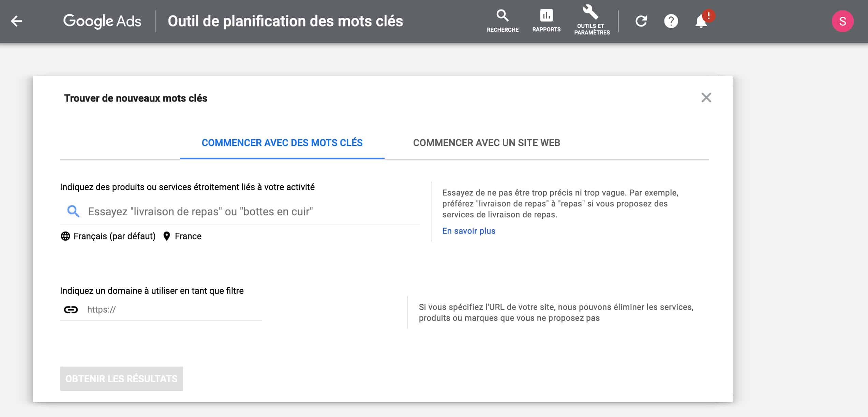Focus the products or services keyword input
This screenshot has width=868, height=417.
coord(240,212)
